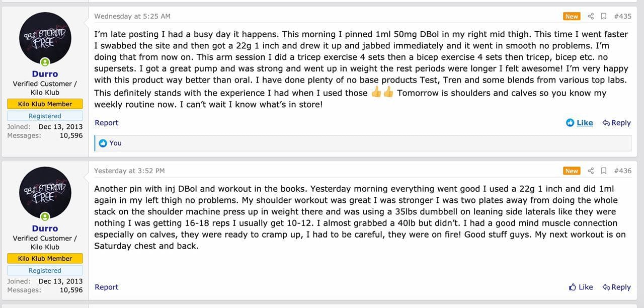Reply to post #436
Screen dimensions: 644x308
616,287
